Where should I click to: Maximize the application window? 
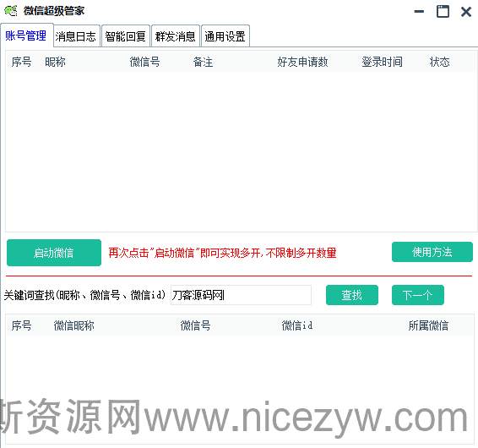pyautogui.click(x=443, y=12)
